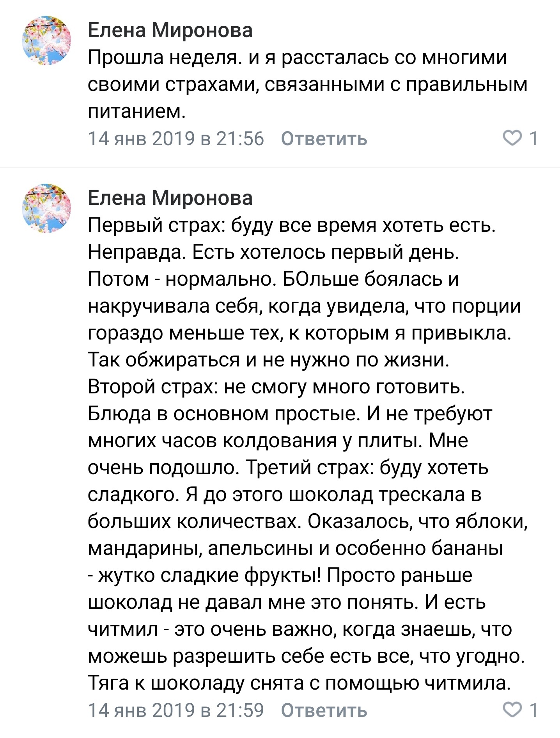Click the line 'Блюда в основном простые'

[x=290, y=413]
